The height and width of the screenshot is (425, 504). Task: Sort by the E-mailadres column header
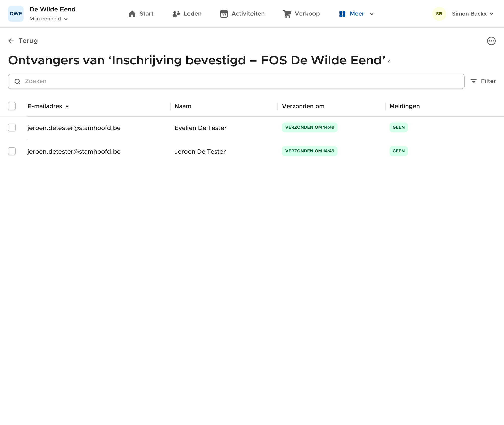(x=45, y=106)
